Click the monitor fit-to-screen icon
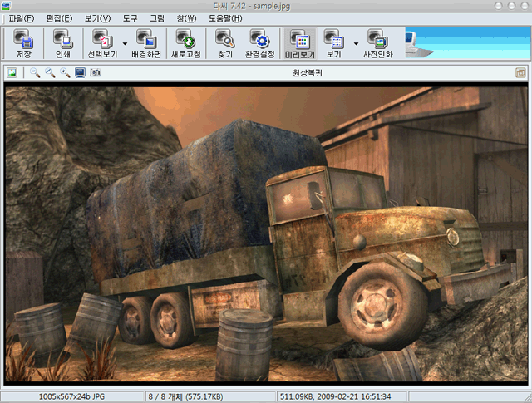The width and height of the screenshot is (532, 403). [x=80, y=72]
